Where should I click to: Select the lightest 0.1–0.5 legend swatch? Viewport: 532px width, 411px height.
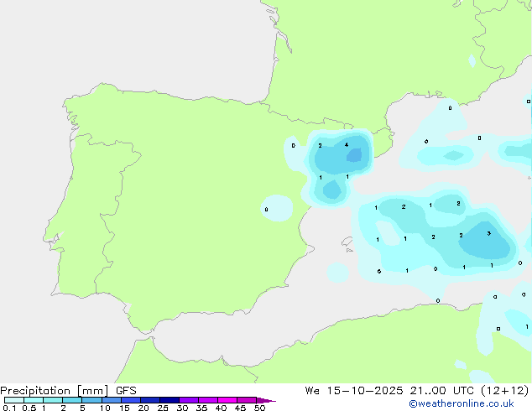[14, 400]
